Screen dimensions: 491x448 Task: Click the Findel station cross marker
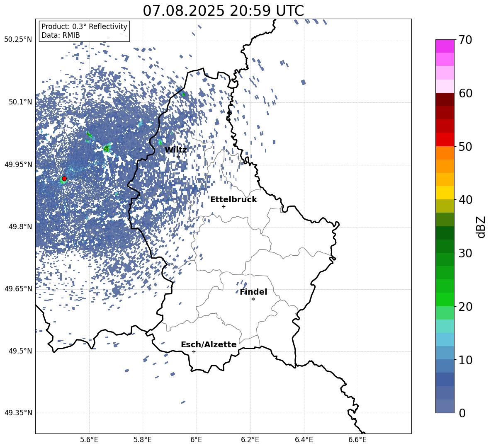253,299
